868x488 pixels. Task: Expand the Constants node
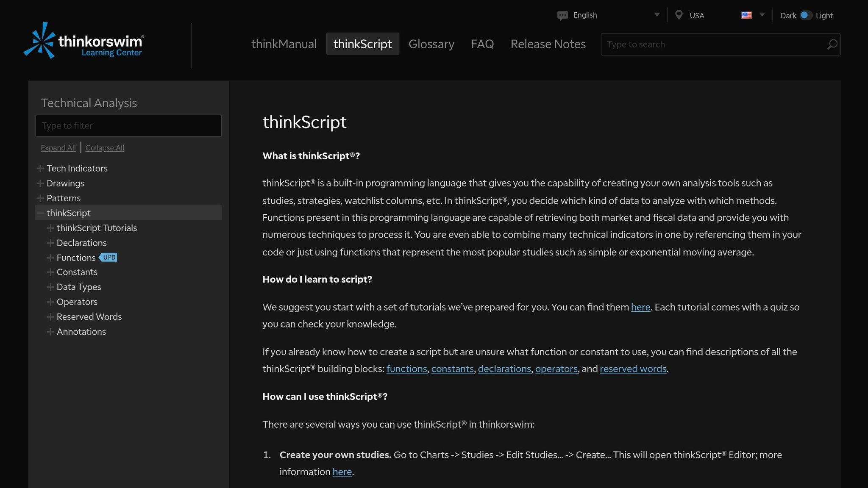pos(50,272)
